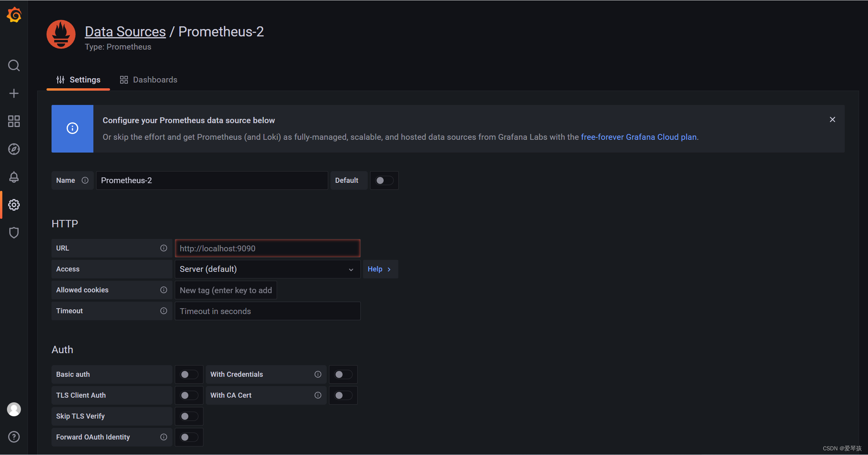Click the Create (plus) icon in sidebar
This screenshot has width=868, height=455.
(14, 93)
